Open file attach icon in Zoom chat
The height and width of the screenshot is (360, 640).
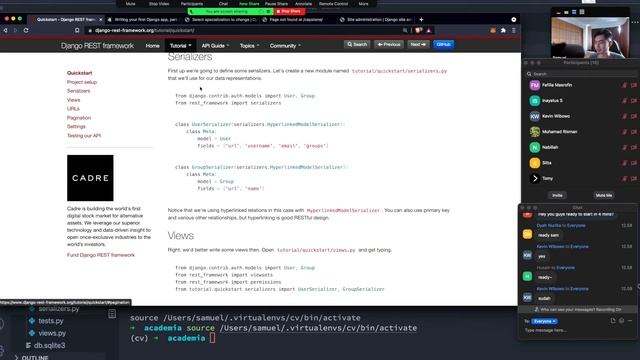pos(613,321)
